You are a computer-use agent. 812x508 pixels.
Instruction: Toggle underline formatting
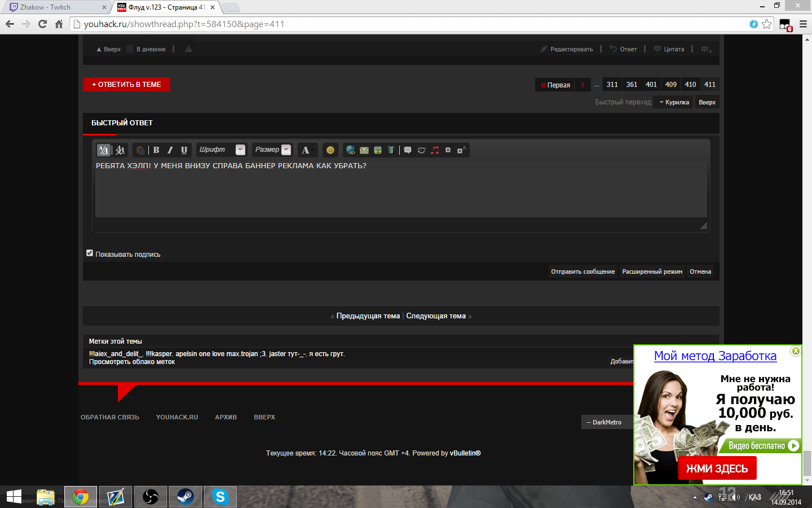click(x=184, y=150)
